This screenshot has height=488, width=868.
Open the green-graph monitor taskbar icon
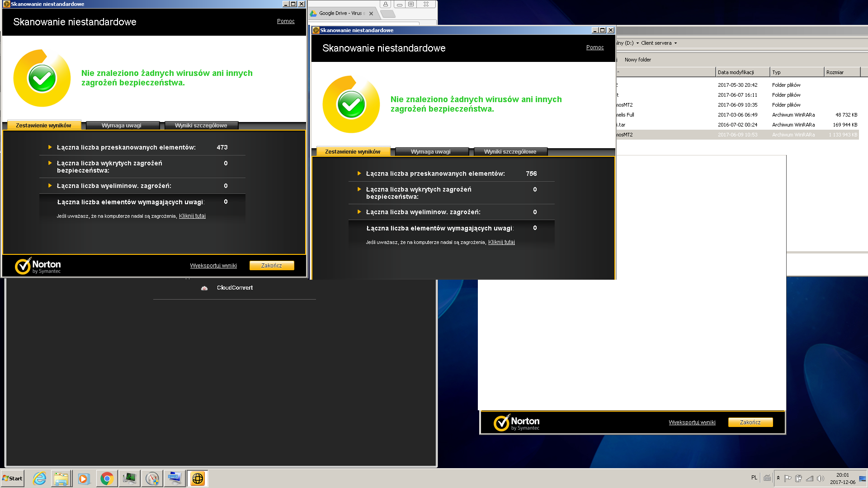129,479
